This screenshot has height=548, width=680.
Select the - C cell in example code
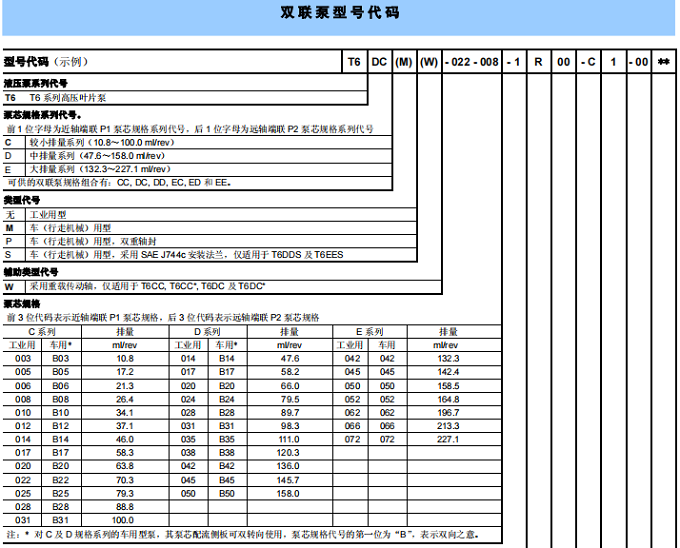tap(588, 62)
